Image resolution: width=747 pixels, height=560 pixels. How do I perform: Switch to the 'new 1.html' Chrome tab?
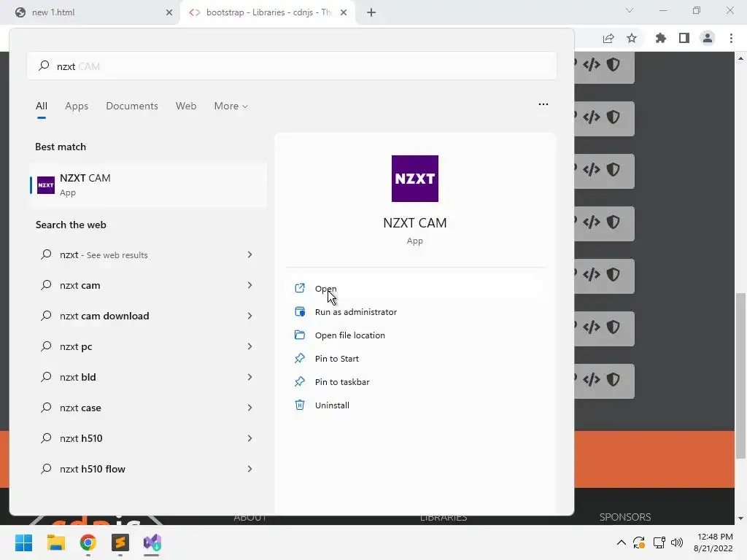[x=90, y=12]
